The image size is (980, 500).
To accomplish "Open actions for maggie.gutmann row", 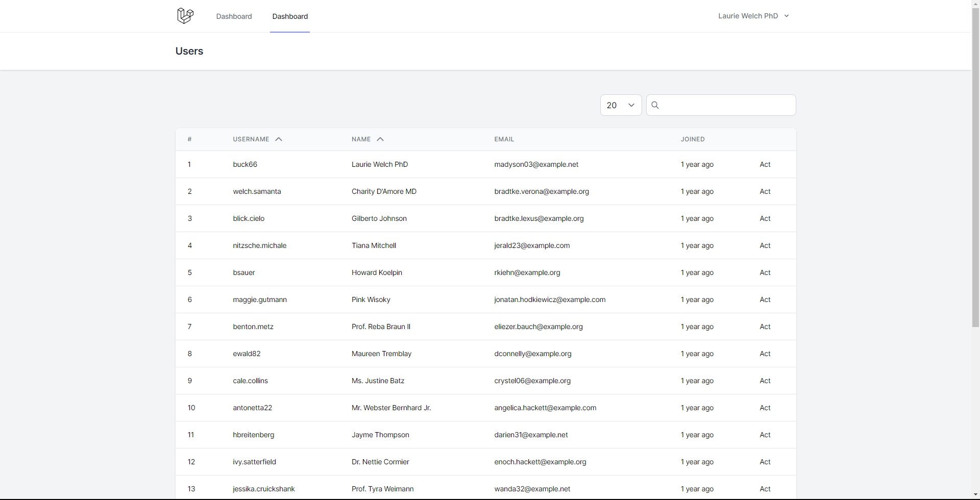I will point(765,299).
